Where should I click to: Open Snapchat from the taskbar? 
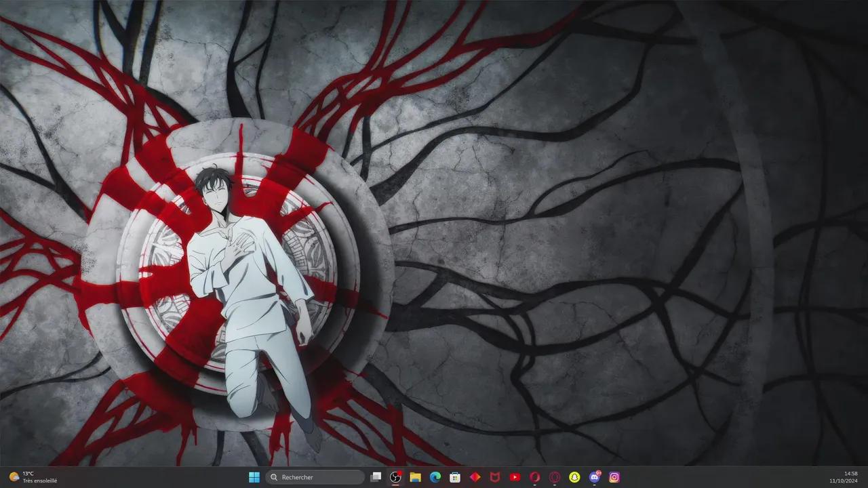coord(574,477)
